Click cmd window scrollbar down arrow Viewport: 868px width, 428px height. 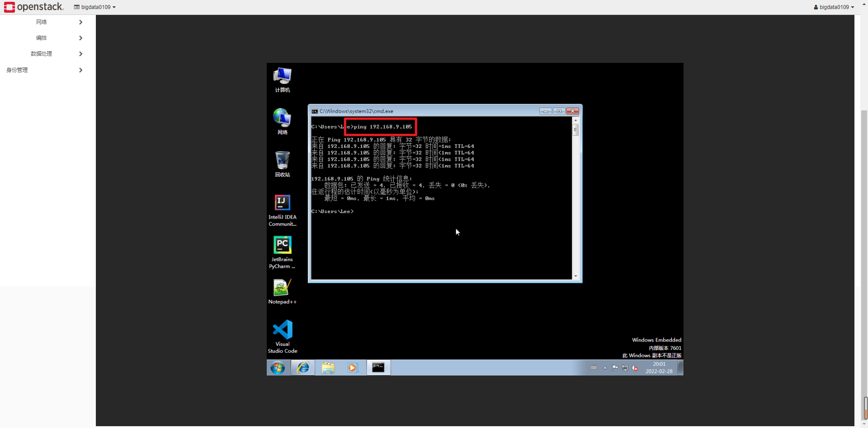click(x=576, y=276)
